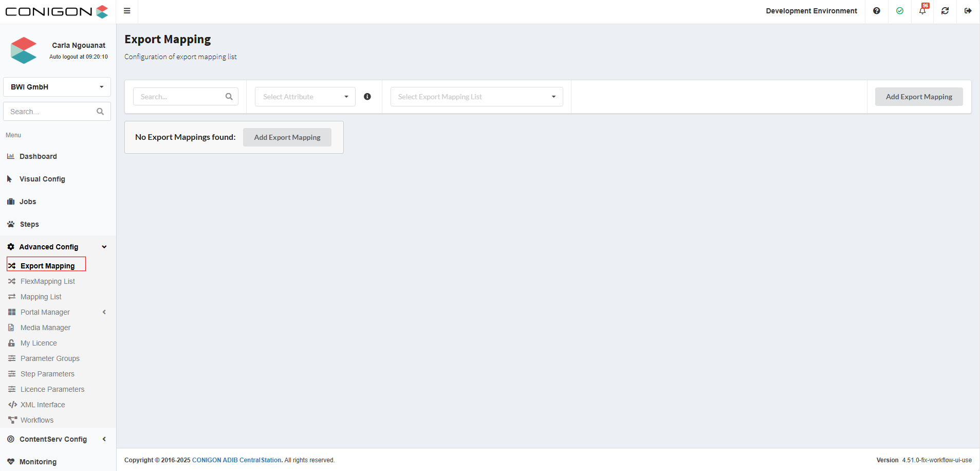Open the Select Export Mapping List dropdown
The height and width of the screenshot is (471, 980).
(x=476, y=97)
